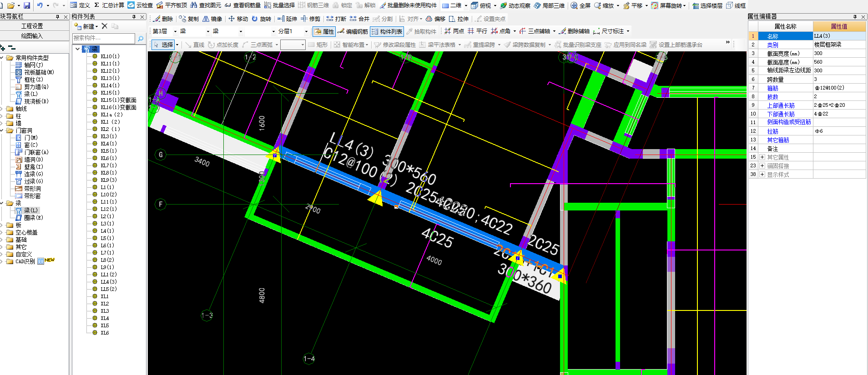Viewport: 868px width, 375px height.
Task: Open the 定义 (Define) tool
Action: click(80, 5)
